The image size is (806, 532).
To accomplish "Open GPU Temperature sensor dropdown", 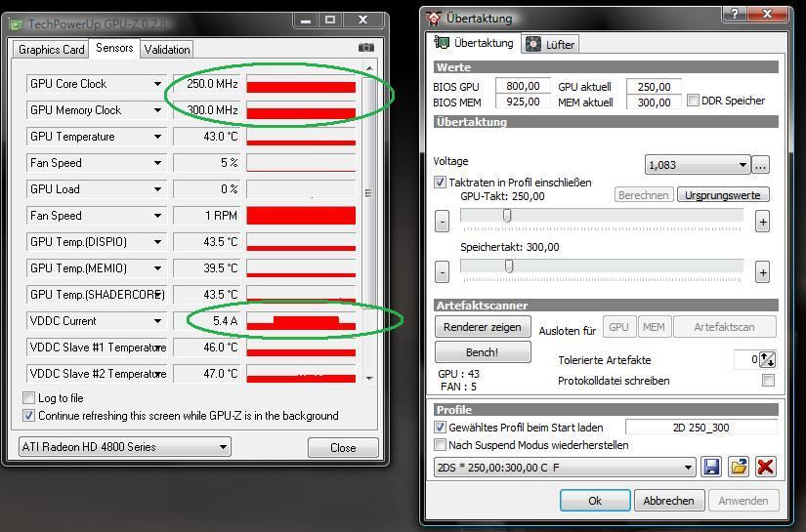I will tap(157, 137).
